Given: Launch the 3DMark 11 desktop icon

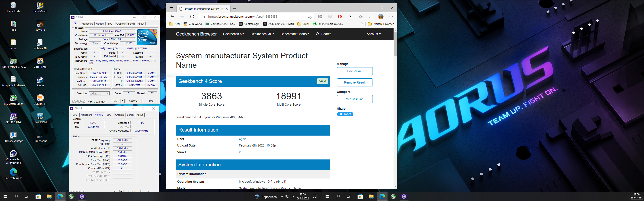Looking at the screenshot, I should (40, 100).
